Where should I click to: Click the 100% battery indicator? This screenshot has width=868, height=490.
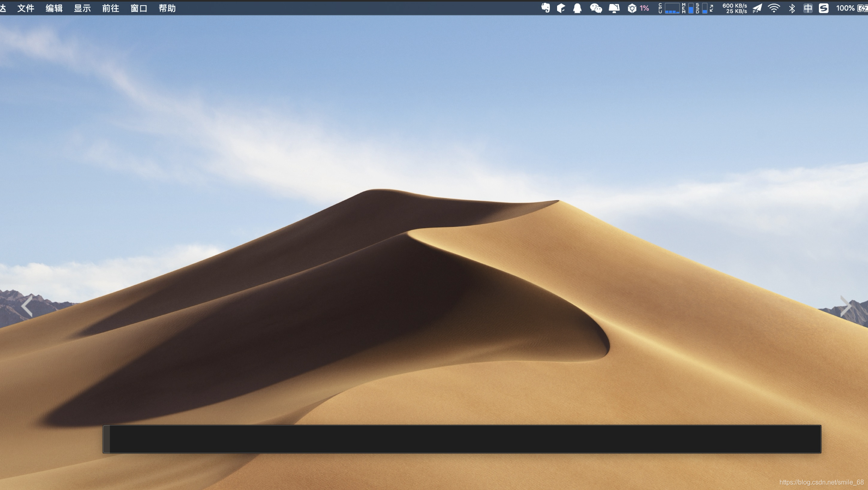pos(852,8)
